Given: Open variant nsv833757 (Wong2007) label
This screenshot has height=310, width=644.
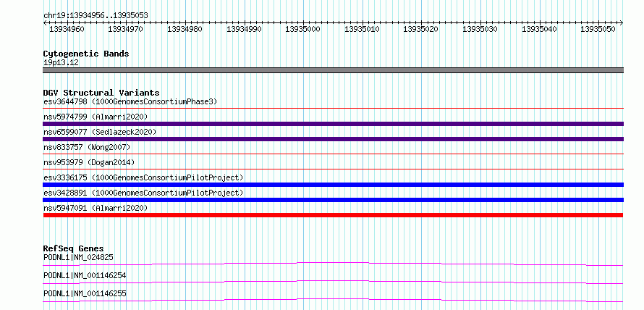Looking at the screenshot, I should (87, 147).
